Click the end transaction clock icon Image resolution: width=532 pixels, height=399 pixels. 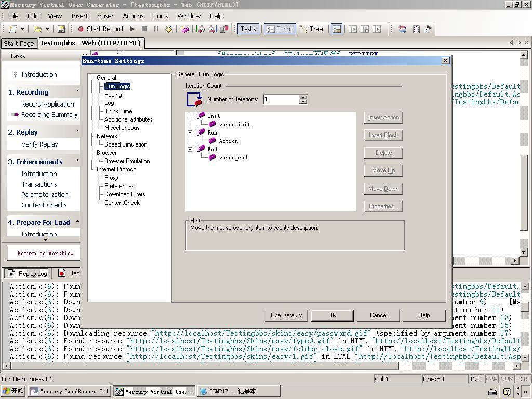point(212,29)
